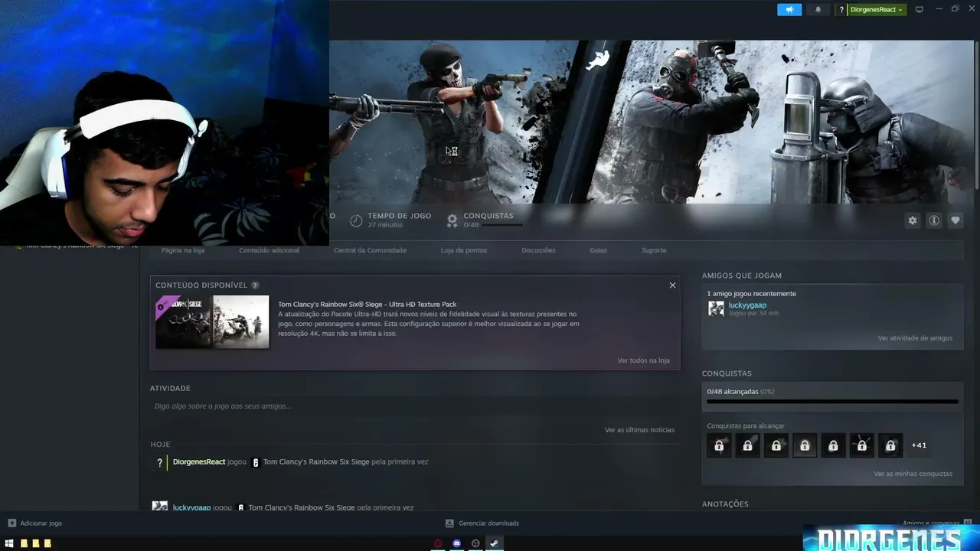This screenshot has height=551, width=980.
Task: Open the Discussões tab
Action: [538, 250]
